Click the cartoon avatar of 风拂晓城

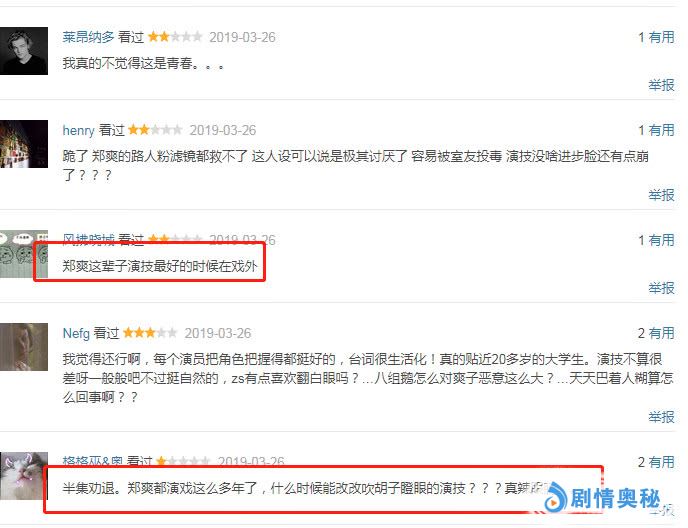pos(24,254)
